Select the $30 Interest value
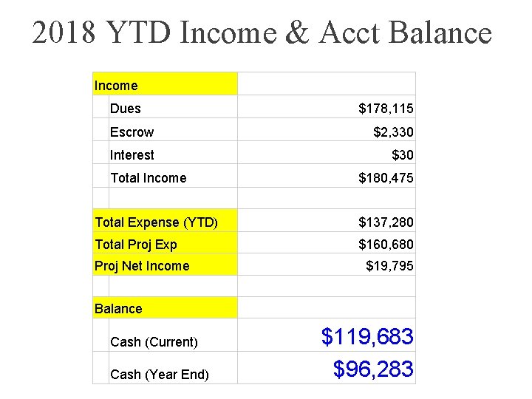Viewport: 532px width, 399px height. point(402,155)
